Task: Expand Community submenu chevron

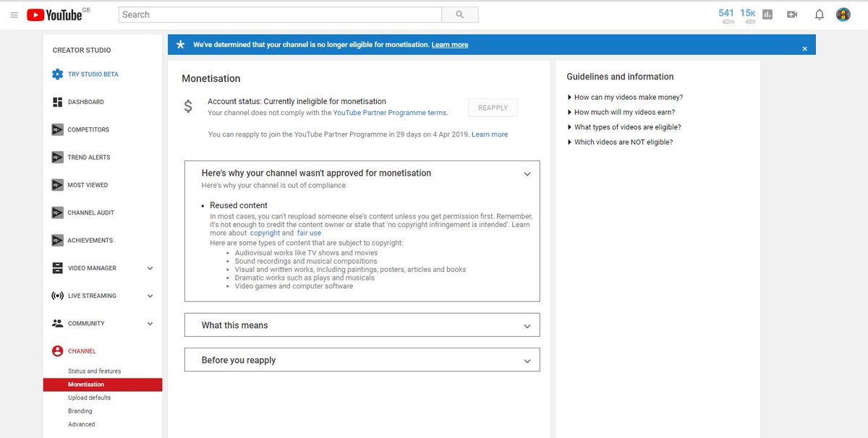Action: 150,323
